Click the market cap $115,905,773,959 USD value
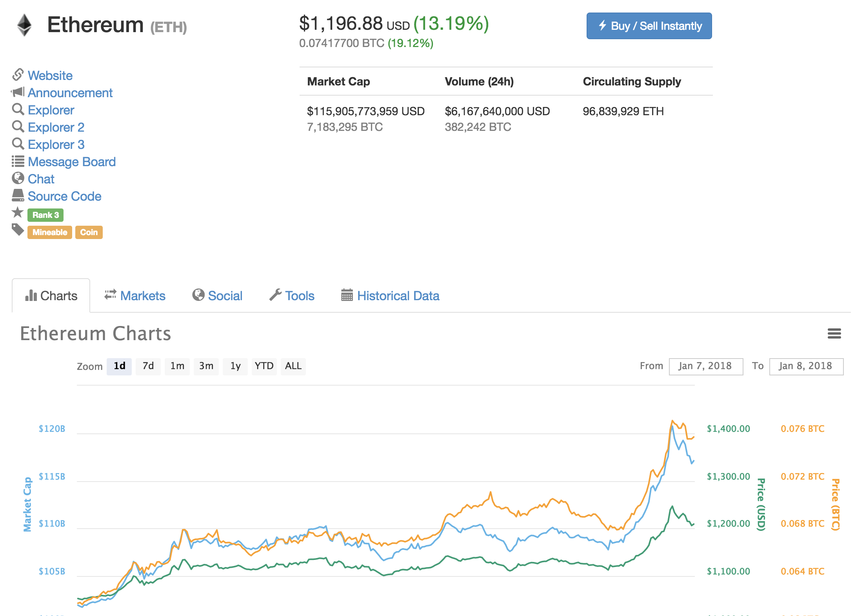 pos(366,111)
